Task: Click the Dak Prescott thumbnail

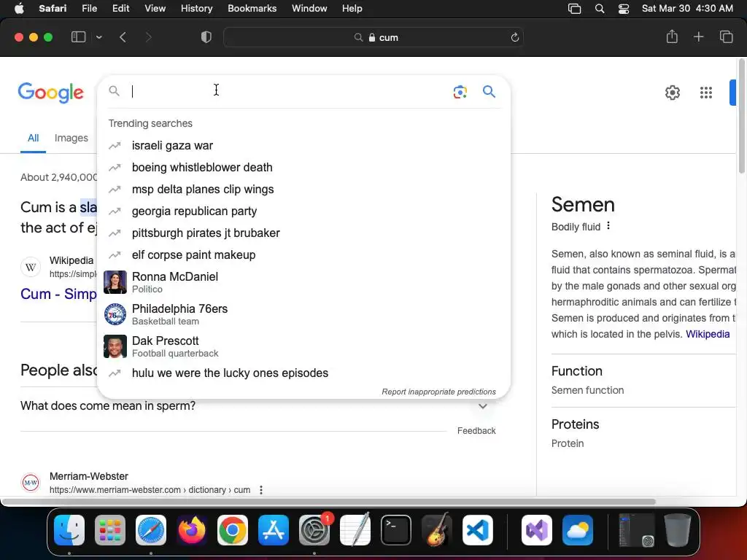Action: coord(115,346)
